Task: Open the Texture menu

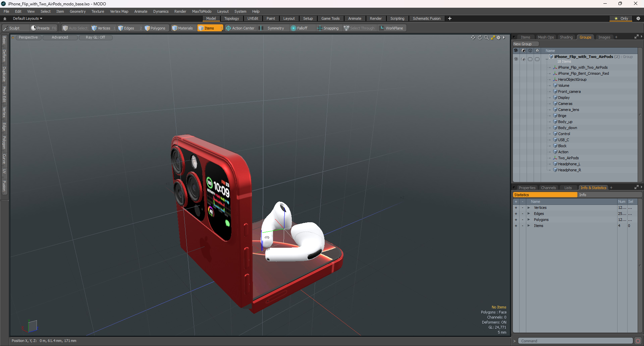Action: pyautogui.click(x=98, y=11)
